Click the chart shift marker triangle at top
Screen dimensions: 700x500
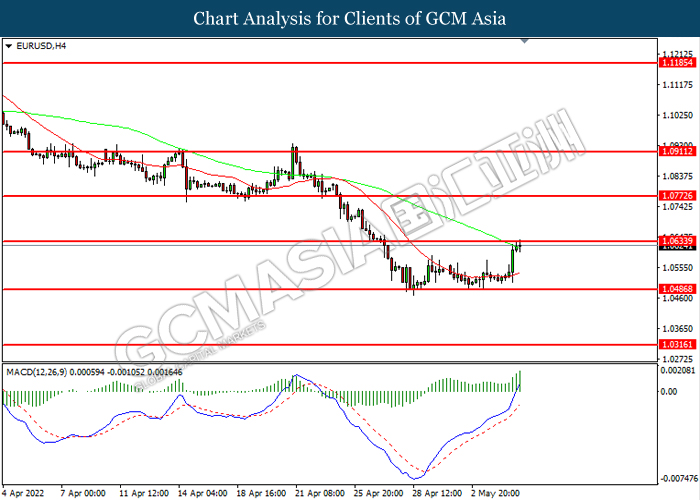coord(525,41)
